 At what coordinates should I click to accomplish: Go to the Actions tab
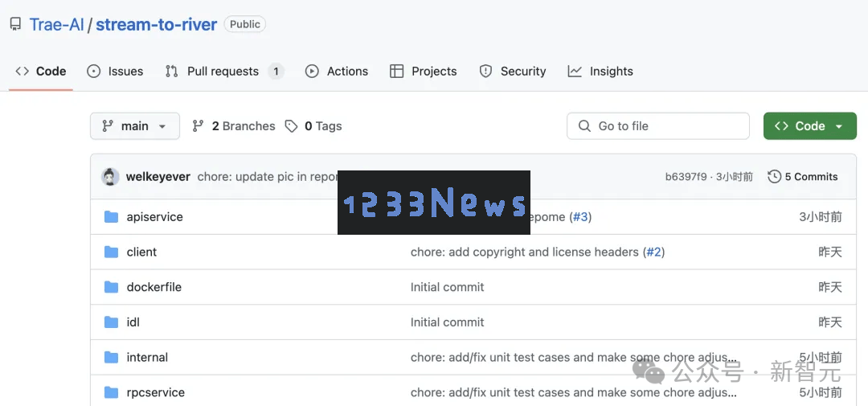point(337,72)
